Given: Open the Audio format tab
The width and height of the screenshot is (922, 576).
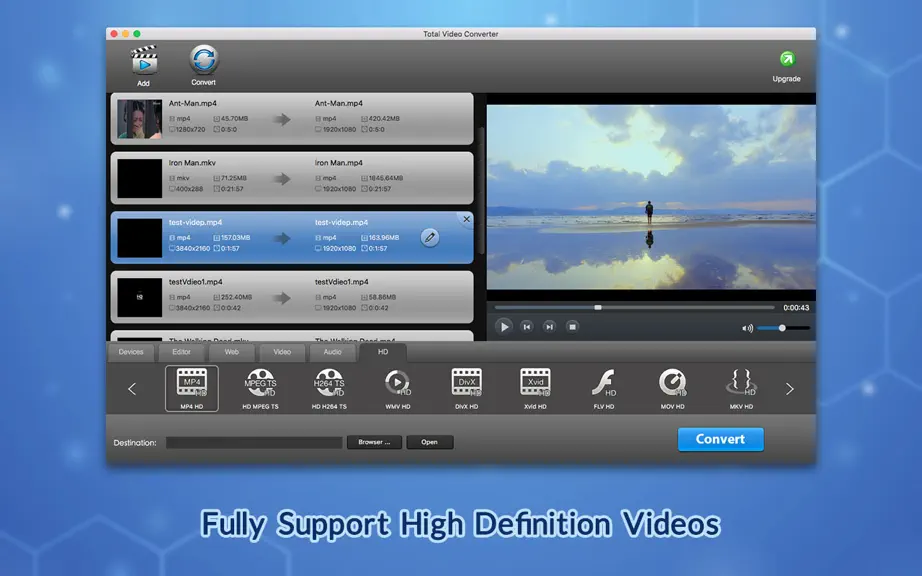Looking at the screenshot, I should [332, 352].
